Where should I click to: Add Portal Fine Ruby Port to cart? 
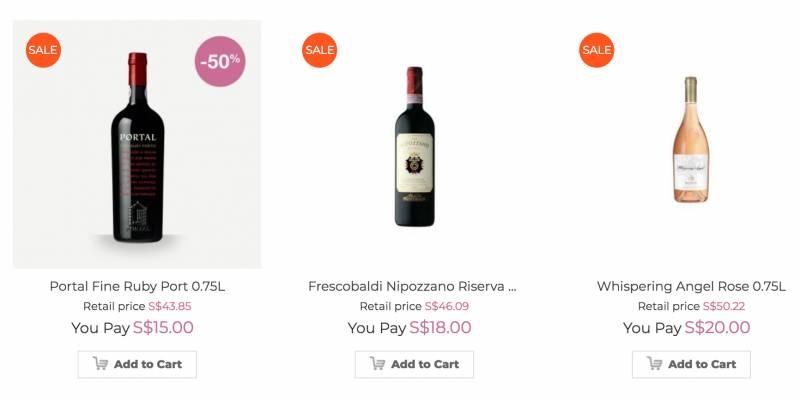point(137,364)
